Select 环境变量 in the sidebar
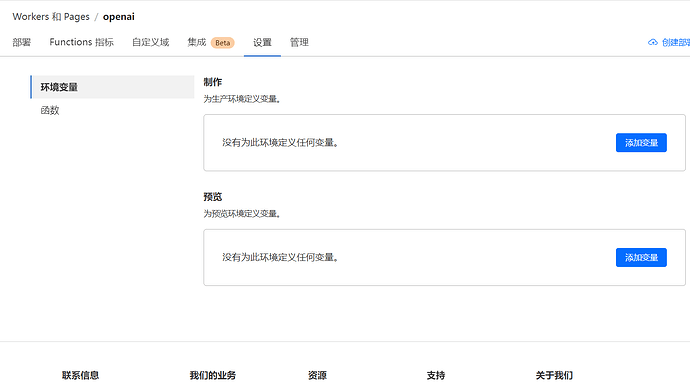Image resolution: width=690 pixels, height=384 pixels. click(x=112, y=87)
